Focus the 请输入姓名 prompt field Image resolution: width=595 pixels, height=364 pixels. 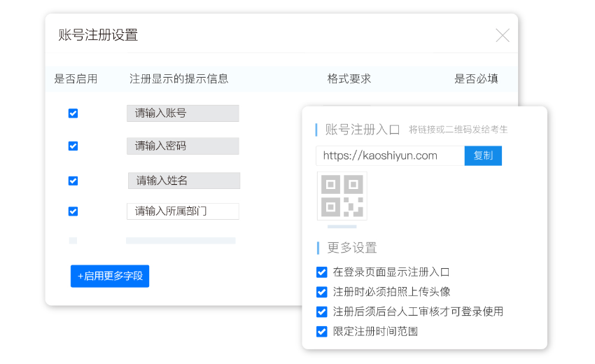coord(183,181)
